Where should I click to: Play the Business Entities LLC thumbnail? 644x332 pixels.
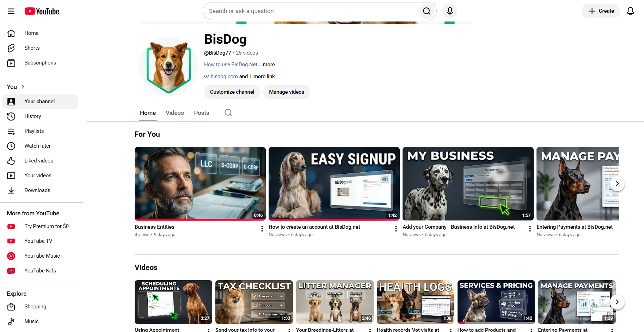[x=200, y=184]
